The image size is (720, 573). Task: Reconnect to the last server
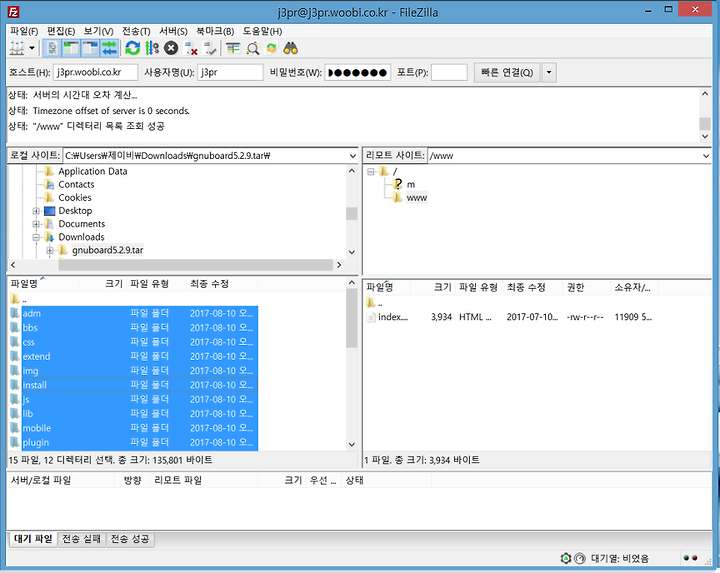[x=210, y=48]
